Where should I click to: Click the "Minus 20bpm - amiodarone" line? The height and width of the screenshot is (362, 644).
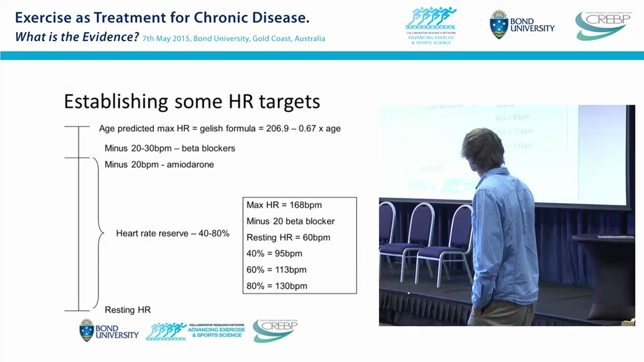point(159,164)
